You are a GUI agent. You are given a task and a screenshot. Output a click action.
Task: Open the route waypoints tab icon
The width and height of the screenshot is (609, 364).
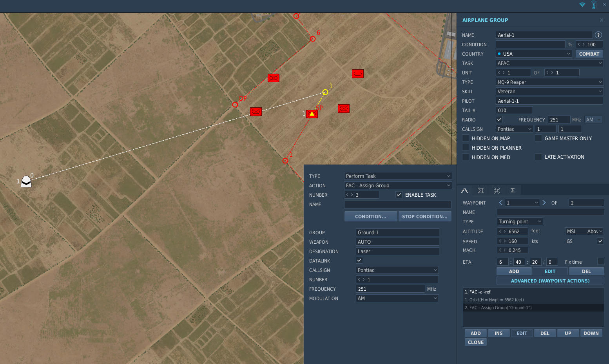465,190
